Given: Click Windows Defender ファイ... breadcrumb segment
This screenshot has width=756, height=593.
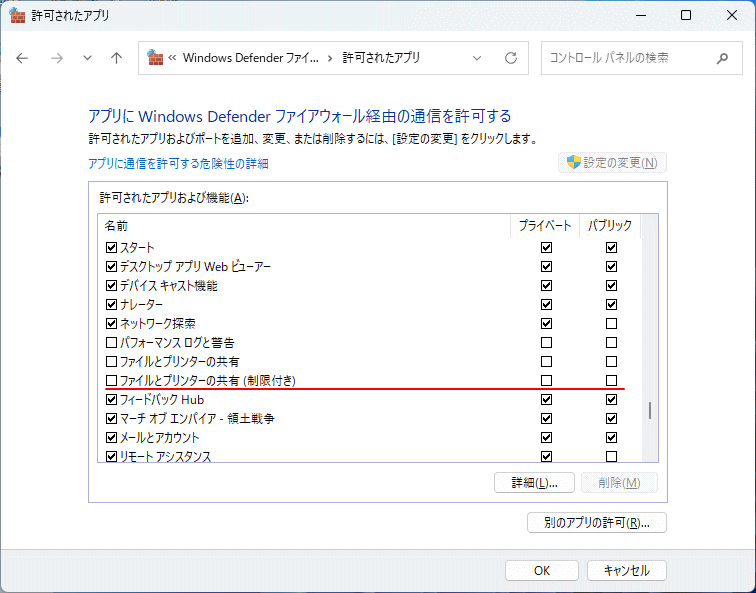Looking at the screenshot, I should click(x=251, y=58).
